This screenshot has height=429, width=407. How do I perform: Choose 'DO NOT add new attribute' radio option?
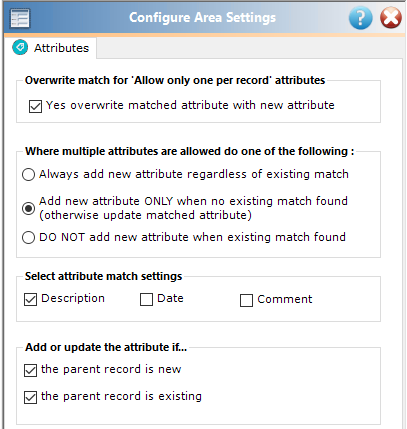pos(28,238)
